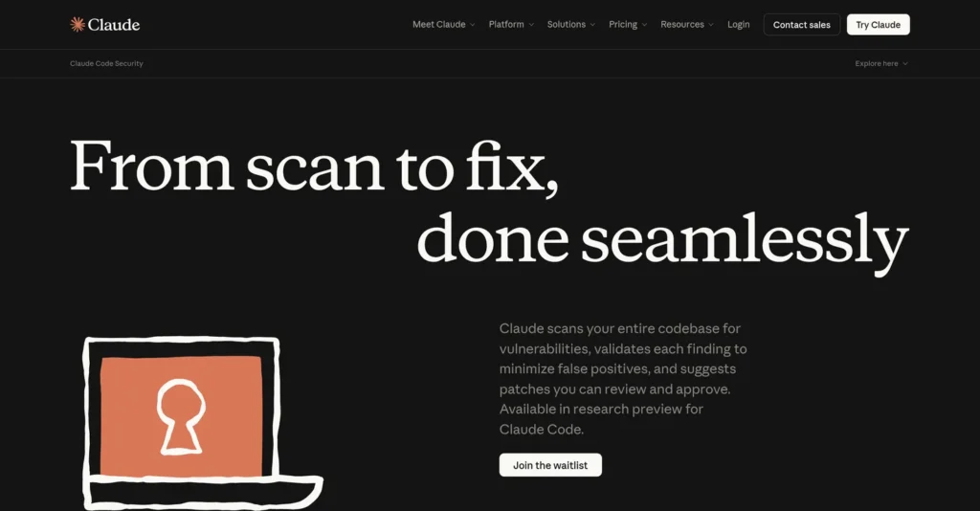This screenshot has height=511, width=980.
Task: Click the orange laptop screen area
Action: 181,416
